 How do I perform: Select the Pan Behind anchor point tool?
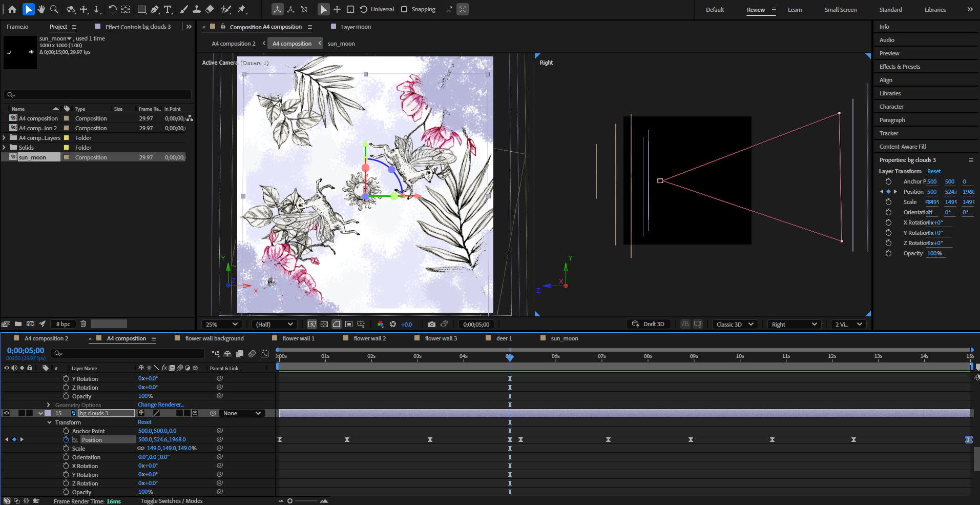point(126,9)
